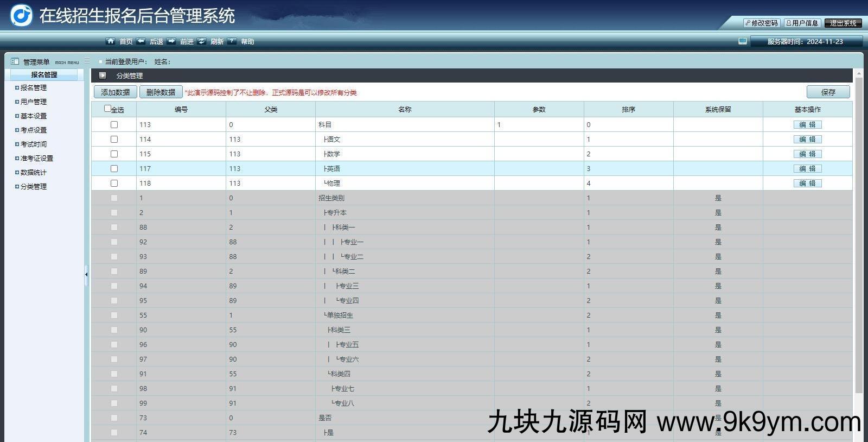The width and height of the screenshot is (868, 442).
Task: Click the refresh (刷新) icon
Action: pyautogui.click(x=202, y=41)
